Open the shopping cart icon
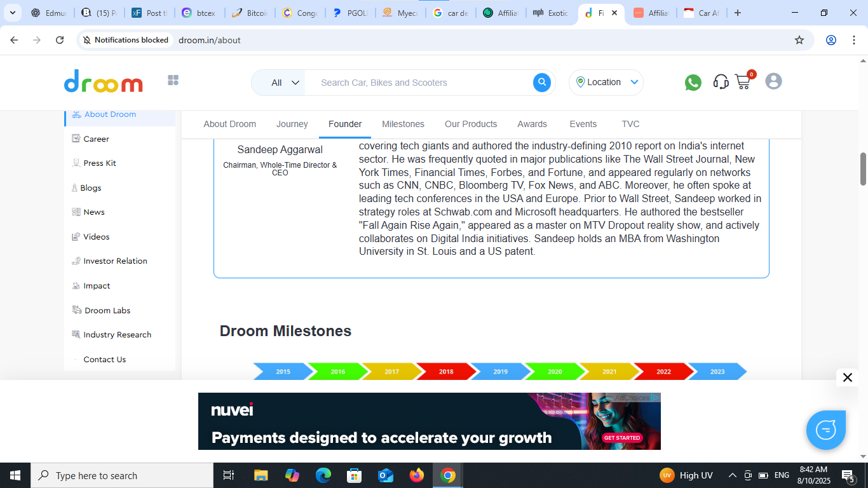The image size is (868, 488). [743, 82]
